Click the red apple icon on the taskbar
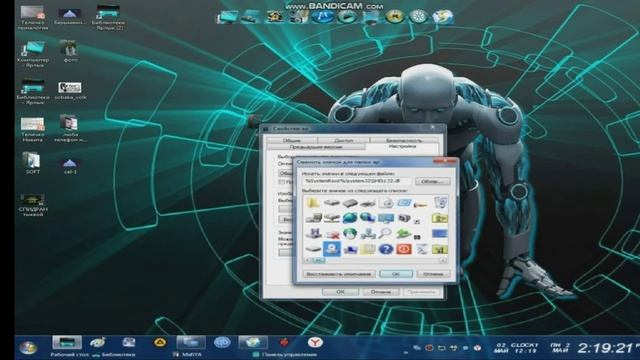Viewport: 640px width, 360px height. pyautogui.click(x=284, y=343)
